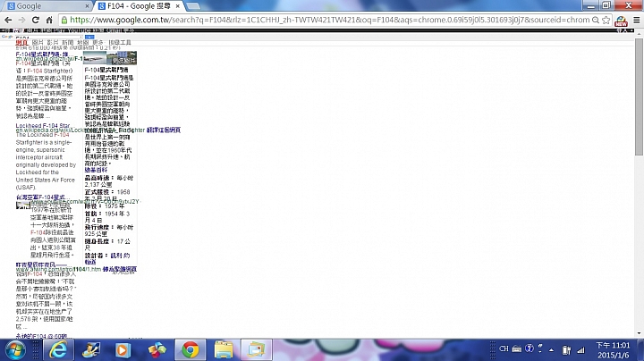The image size is (644, 361).
Task: Click the 維基百科 link in knowledge panel
Action: [96, 170]
